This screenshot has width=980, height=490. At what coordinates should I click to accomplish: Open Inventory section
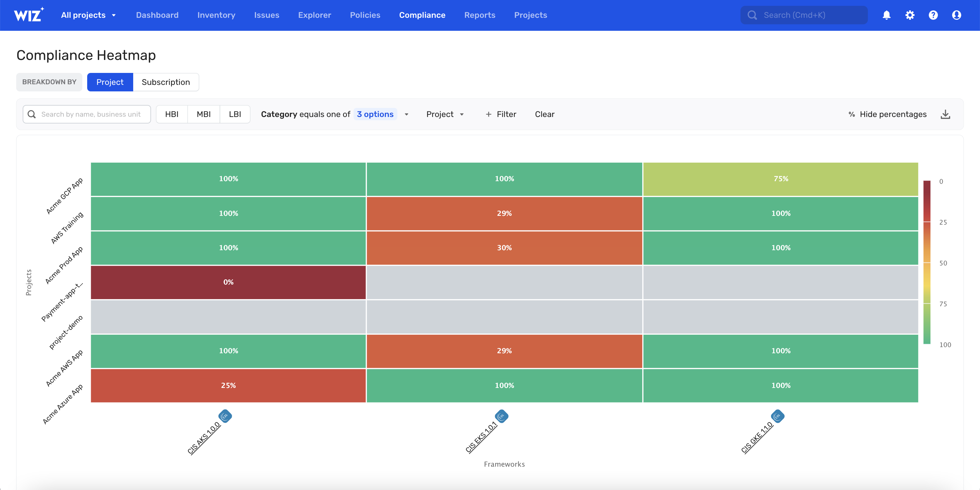point(216,15)
